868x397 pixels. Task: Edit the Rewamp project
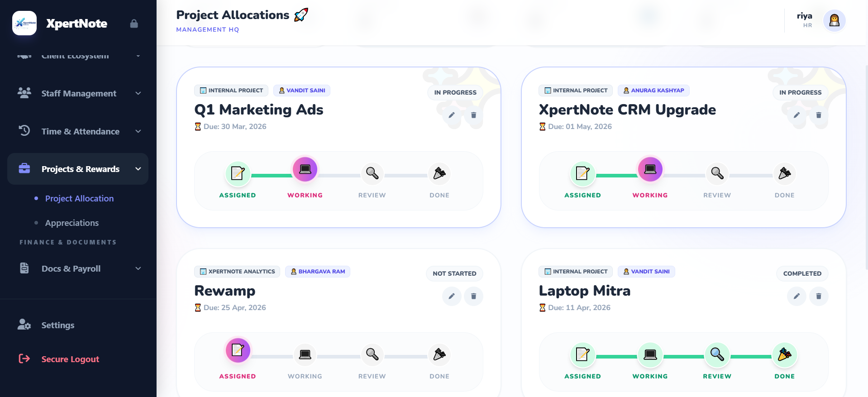pyautogui.click(x=452, y=296)
